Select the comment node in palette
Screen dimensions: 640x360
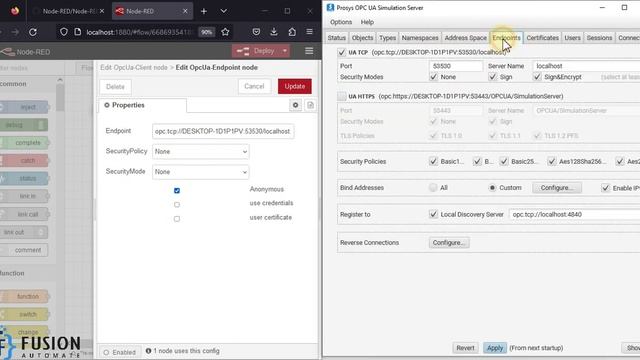(24, 250)
